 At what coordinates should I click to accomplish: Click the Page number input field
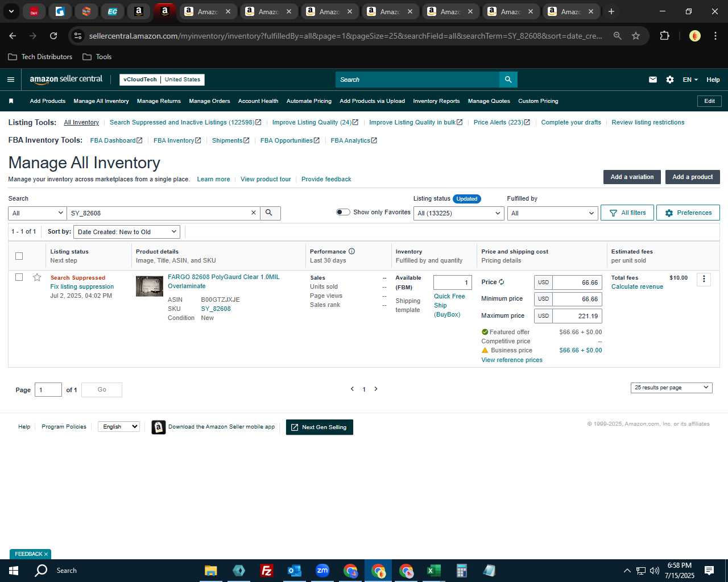(48, 390)
